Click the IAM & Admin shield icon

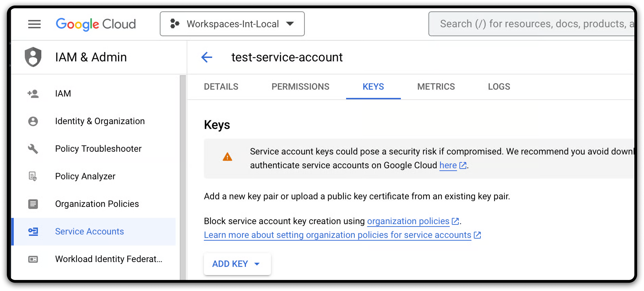pos(33,57)
